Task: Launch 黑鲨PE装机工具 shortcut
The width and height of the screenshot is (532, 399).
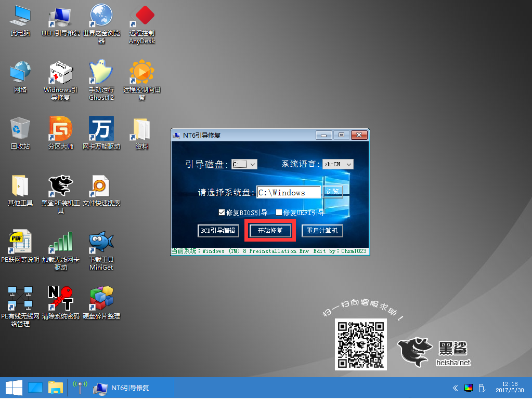Action: [x=61, y=194]
